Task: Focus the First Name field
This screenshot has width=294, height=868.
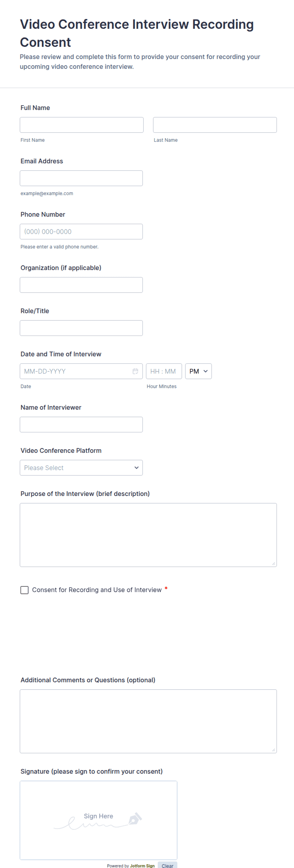Action: [x=82, y=125]
